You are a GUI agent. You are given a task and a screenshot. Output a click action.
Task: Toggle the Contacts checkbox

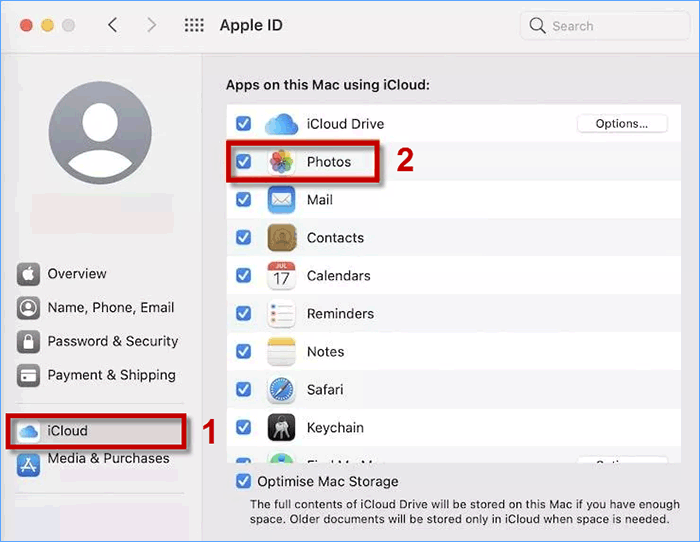243,237
